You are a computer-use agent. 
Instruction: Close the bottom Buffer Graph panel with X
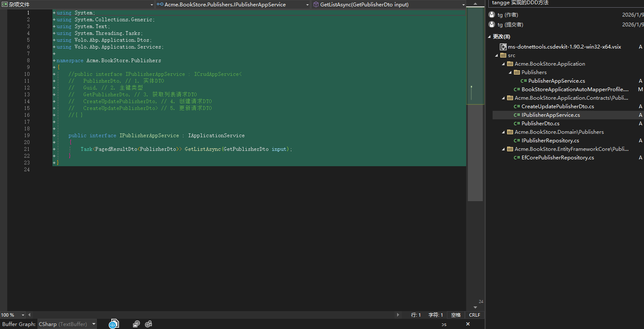pyautogui.click(x=468, y=324)
